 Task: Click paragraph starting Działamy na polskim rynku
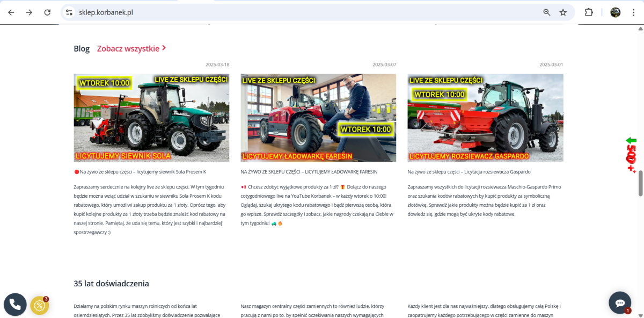(x=148, y=310)
